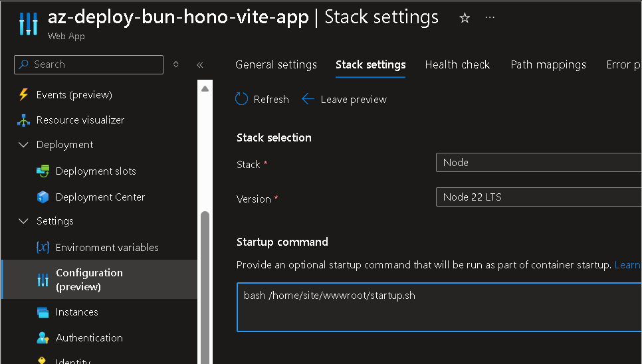Open the Deployment Center icon
The height and width of the screenshot is (364, 642).
click(43, 197)
